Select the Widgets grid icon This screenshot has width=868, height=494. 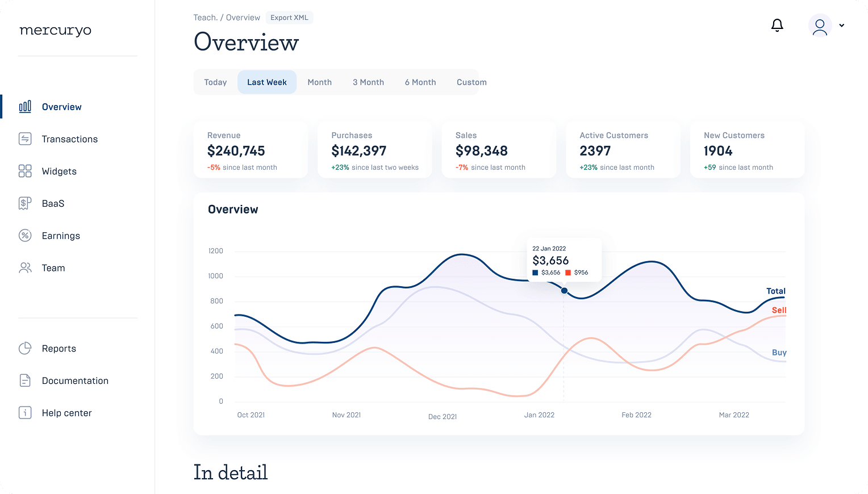(25, 171)
